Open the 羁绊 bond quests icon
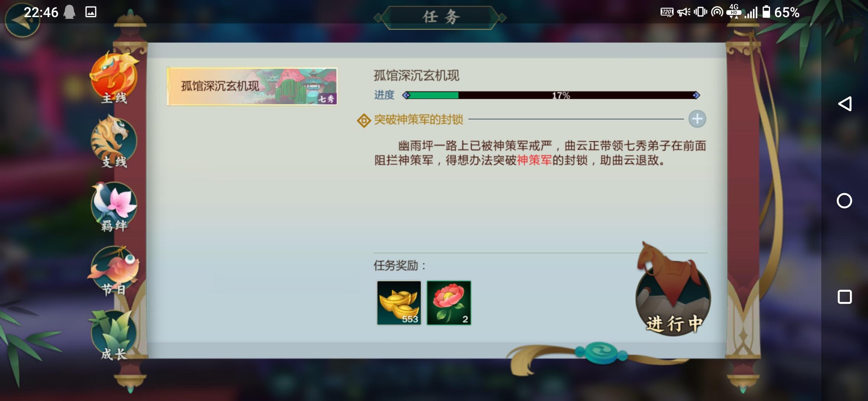This screenshot has height=401, width=868. tap(114, 207)
